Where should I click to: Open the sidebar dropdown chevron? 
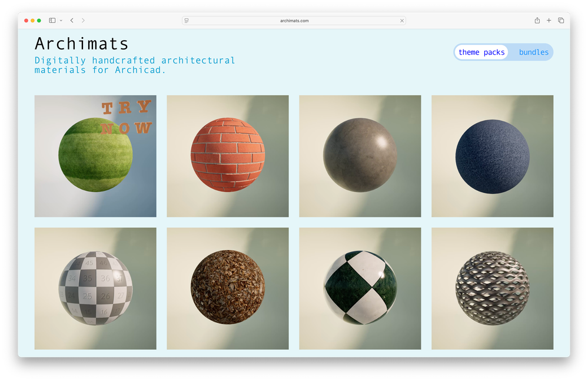[61, 21]
